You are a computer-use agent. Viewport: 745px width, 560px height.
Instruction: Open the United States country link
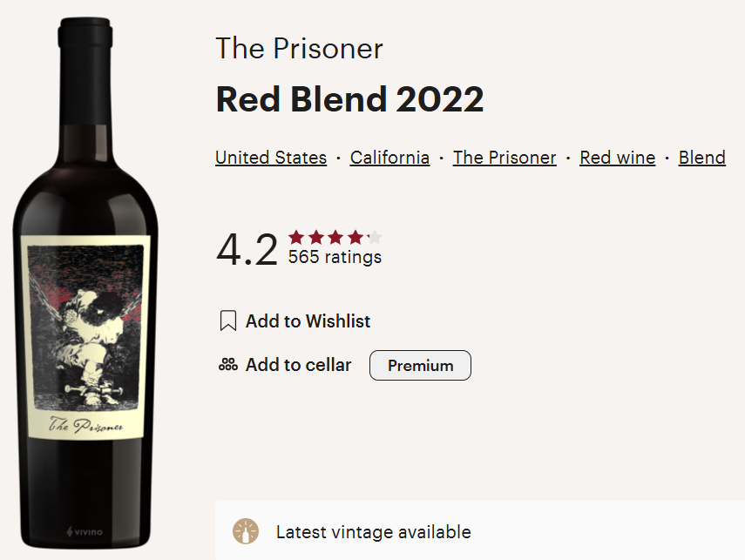click(x=271, y=158)
